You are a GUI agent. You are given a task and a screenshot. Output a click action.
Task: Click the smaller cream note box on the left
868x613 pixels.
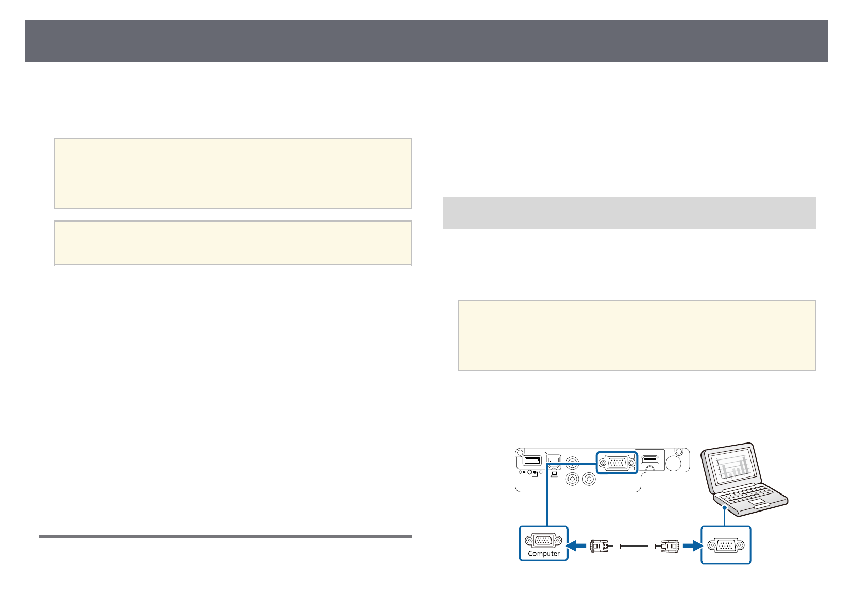pyautogui.click(x=233, y=243)
